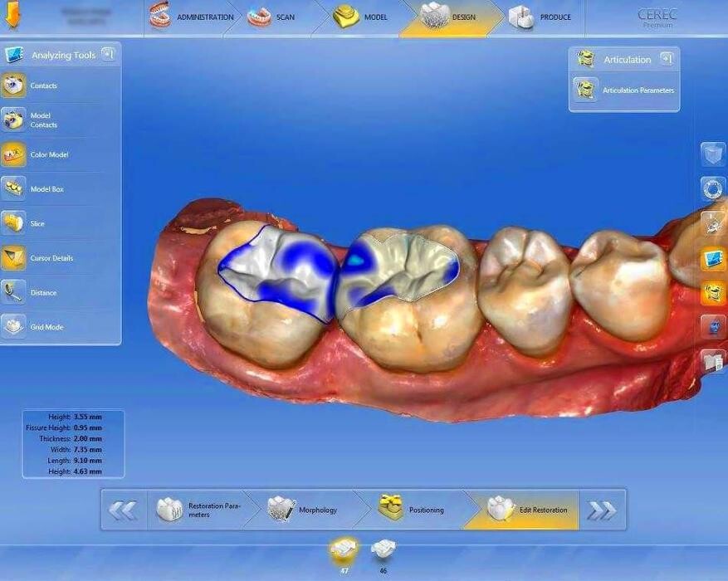Go back with the double left arrow
728x581 pixels.
[x=123, y=510]
